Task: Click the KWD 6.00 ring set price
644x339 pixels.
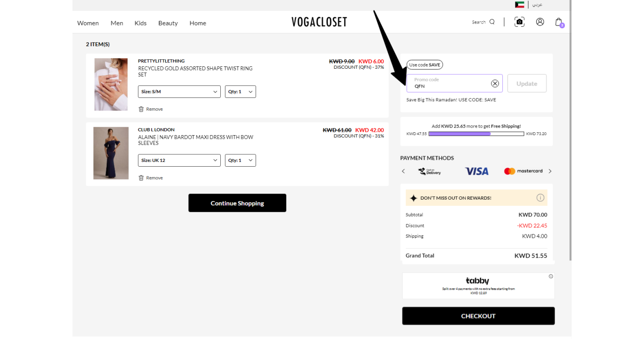Action: tap(371, 61)
